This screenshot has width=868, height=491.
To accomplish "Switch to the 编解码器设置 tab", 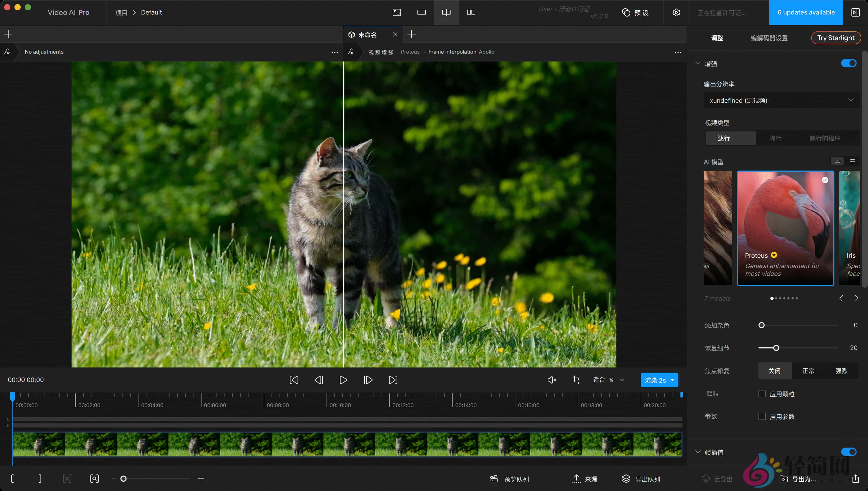I will coord(769,38).
